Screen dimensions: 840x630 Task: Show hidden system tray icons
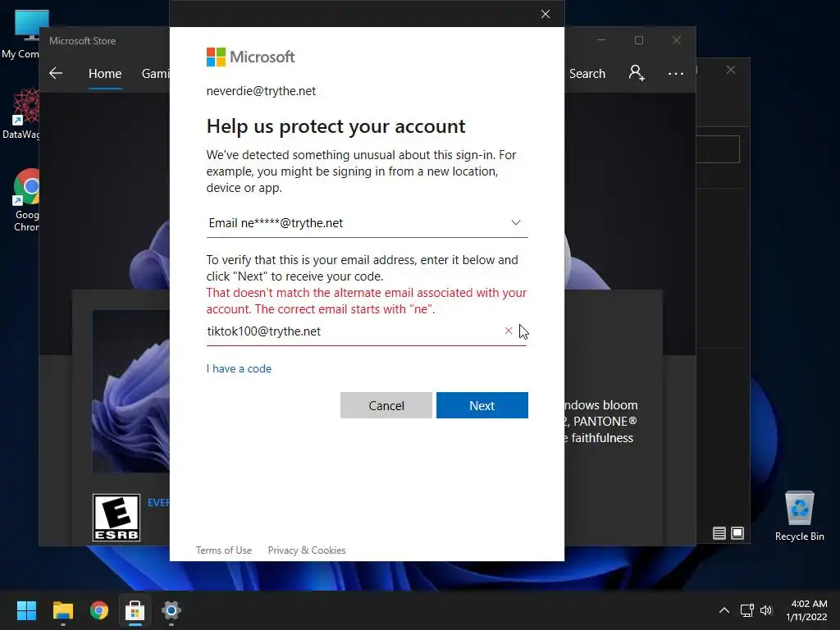724,610
